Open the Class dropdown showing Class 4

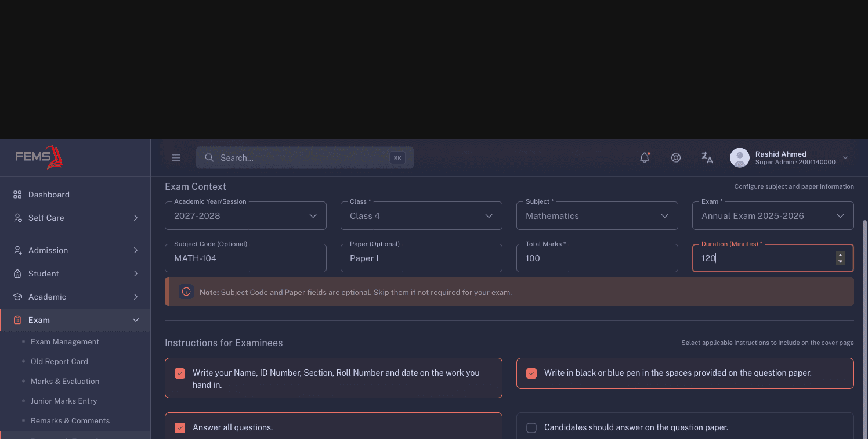click(x=421, y=215)
